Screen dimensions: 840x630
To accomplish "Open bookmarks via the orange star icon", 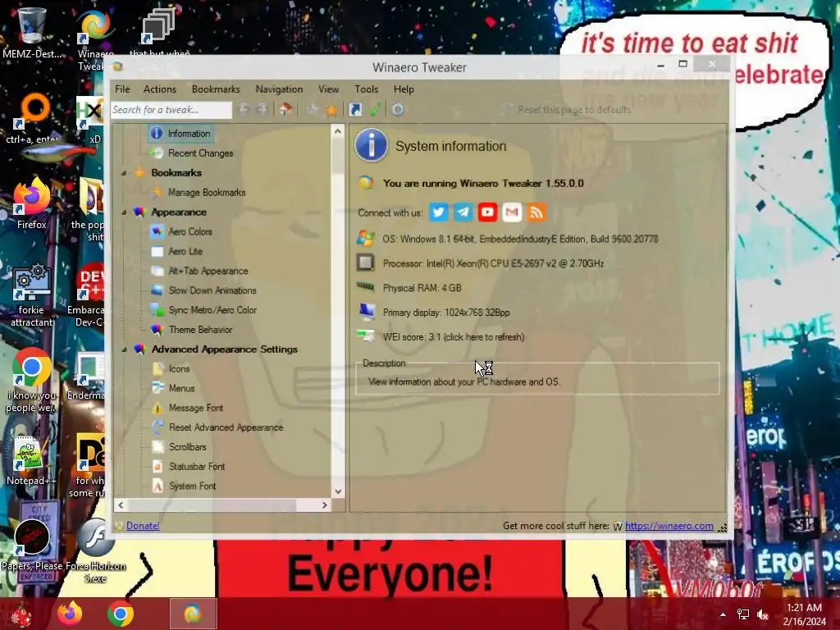I will point(331,111).
